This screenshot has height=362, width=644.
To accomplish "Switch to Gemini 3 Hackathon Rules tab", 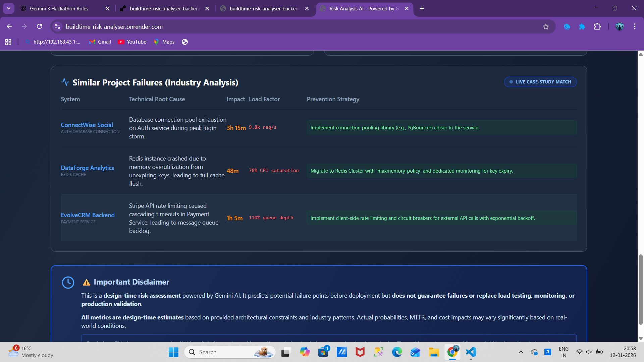I will pos(59,8).
